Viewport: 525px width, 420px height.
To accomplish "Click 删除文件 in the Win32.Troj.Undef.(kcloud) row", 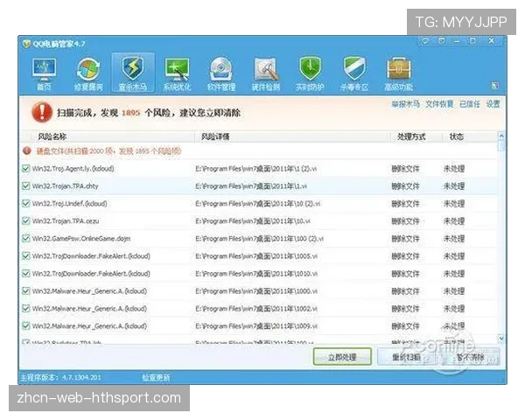I will [405, 204].
